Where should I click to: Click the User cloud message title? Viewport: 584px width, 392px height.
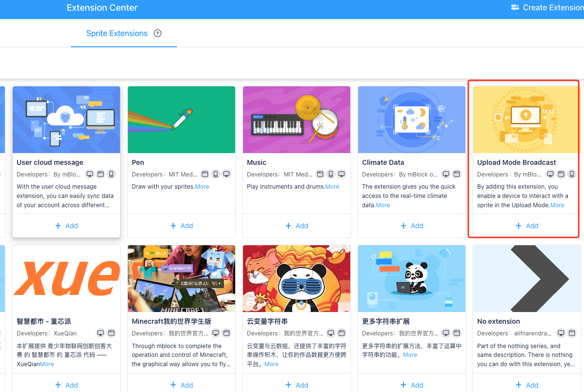coord(50,162)
